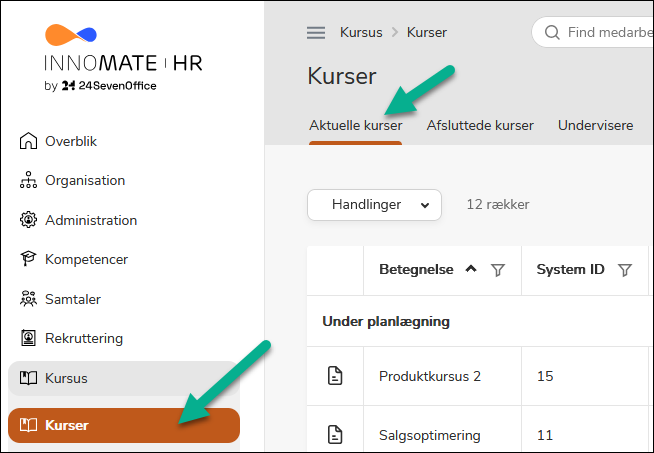Click the Salgsoptimering document icon

point(335,435)
